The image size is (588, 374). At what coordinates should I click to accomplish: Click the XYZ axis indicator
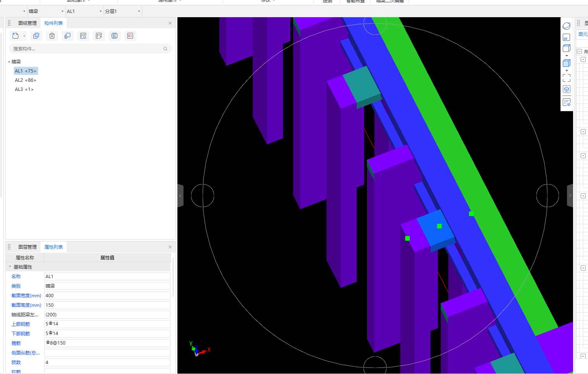coord(200,349)
